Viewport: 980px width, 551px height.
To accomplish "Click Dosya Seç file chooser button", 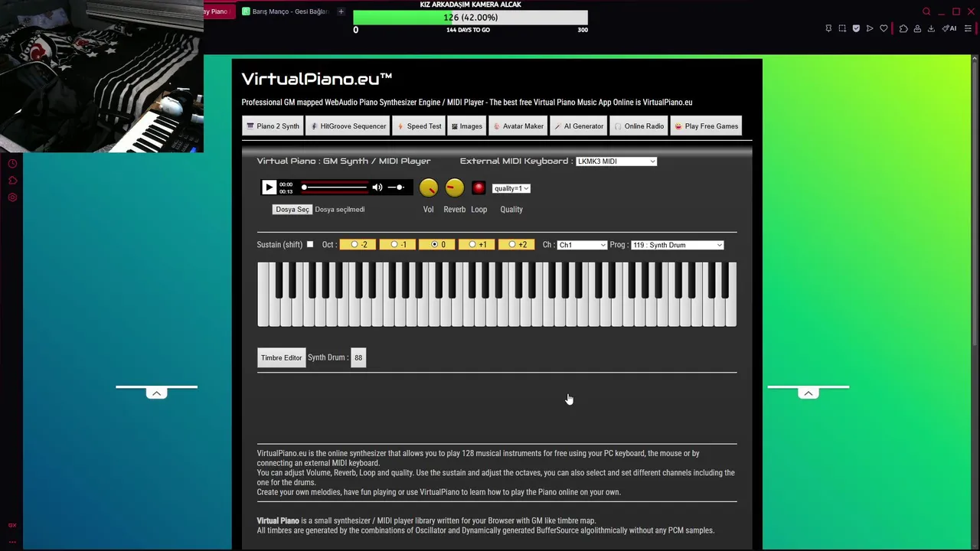I will (x=292, y=210).
